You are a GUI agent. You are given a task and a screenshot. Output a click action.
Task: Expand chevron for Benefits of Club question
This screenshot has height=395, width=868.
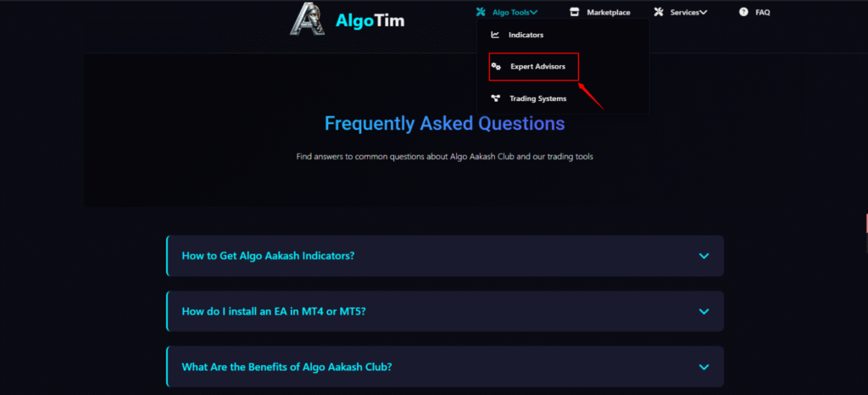704,367
